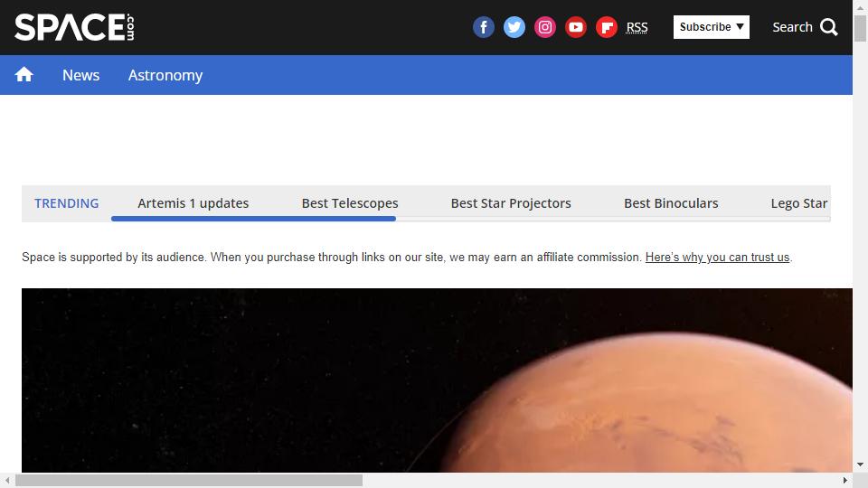
Task: Select the Best Telescopes trending tab
Action: pos(350,203)
